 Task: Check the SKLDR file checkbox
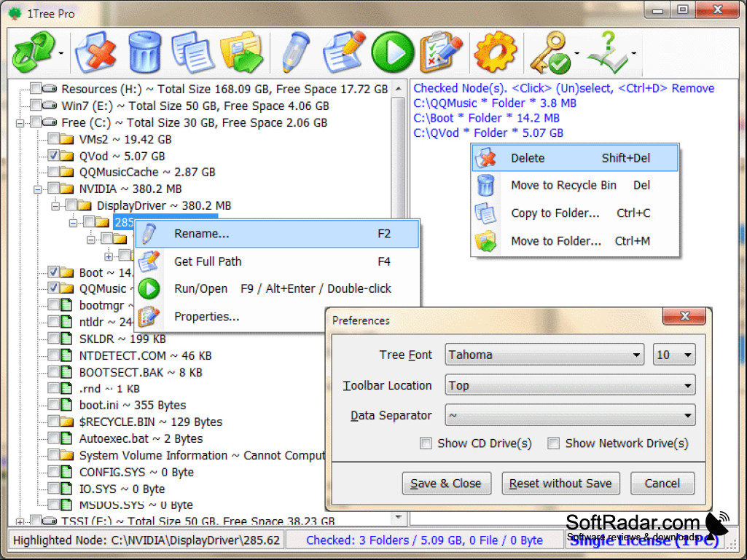click(x=53, y=339)
